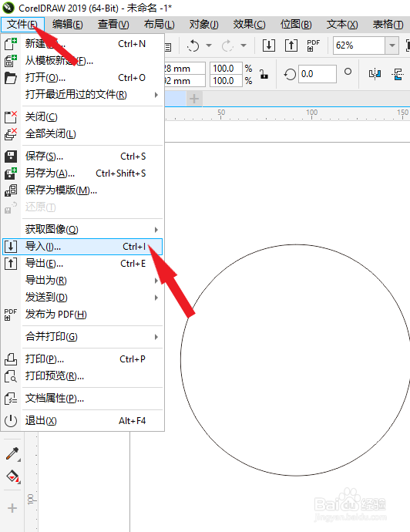Click the Print preview icon
This screenshot has height=532, width=410.
pyautogui.click(x=11, y=376)
